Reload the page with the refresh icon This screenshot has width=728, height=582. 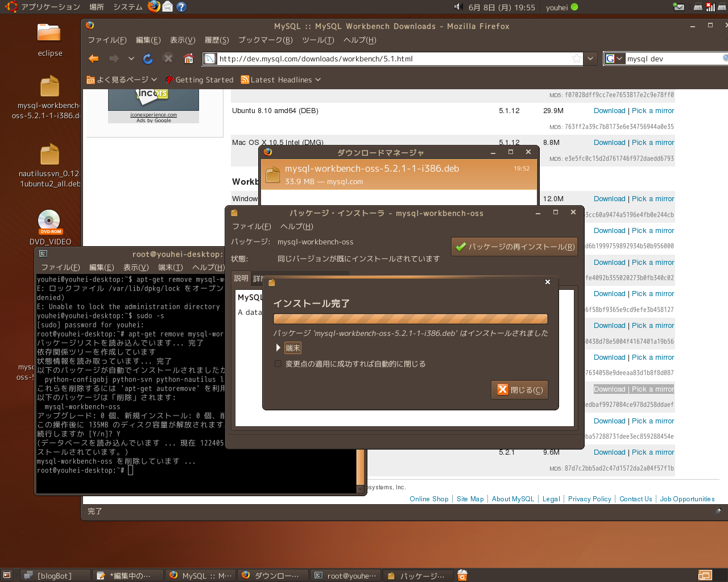click(148, 59)
